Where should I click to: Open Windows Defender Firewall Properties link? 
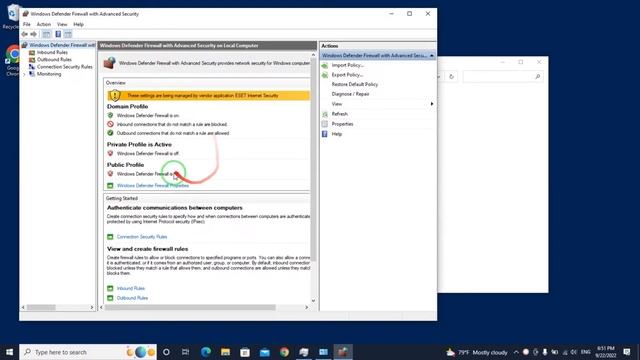click(153, 186)
